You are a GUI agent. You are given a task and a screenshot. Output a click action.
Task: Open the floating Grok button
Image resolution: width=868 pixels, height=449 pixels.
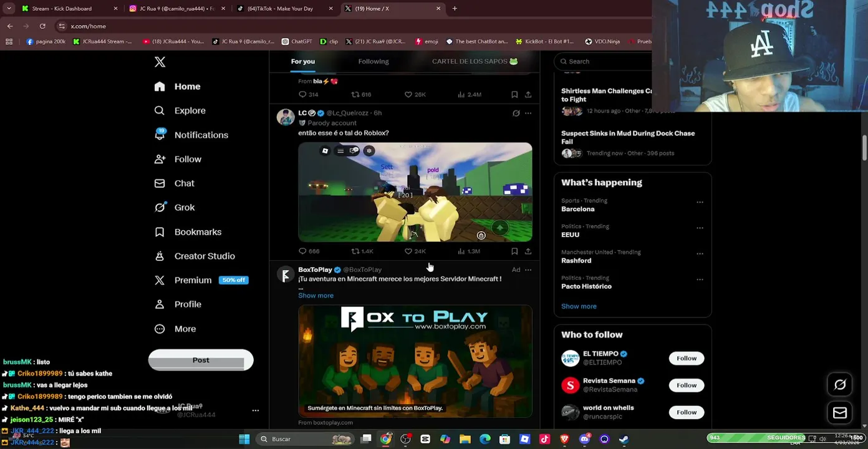pos(840,385)
